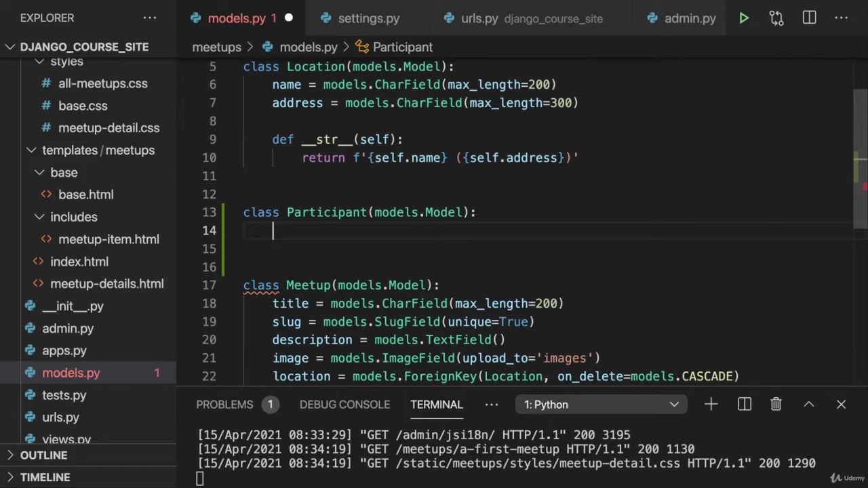Click the editor vertical scrollbar

click(860, 136)
